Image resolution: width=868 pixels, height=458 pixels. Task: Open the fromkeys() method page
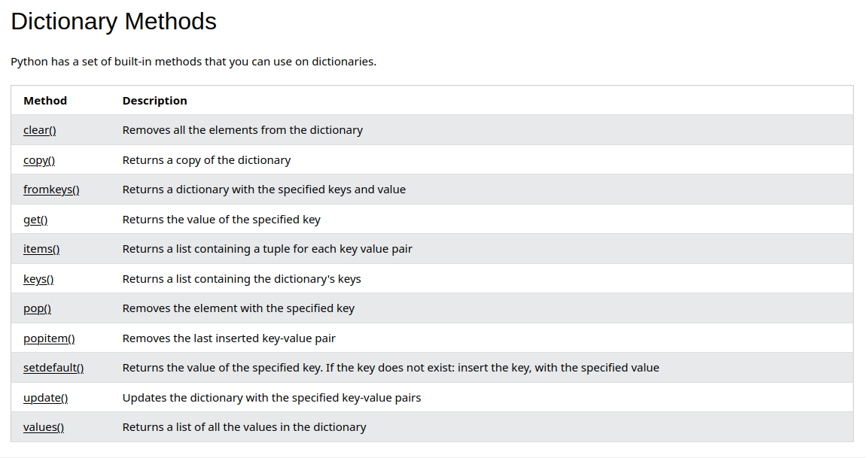click(51, 190)
